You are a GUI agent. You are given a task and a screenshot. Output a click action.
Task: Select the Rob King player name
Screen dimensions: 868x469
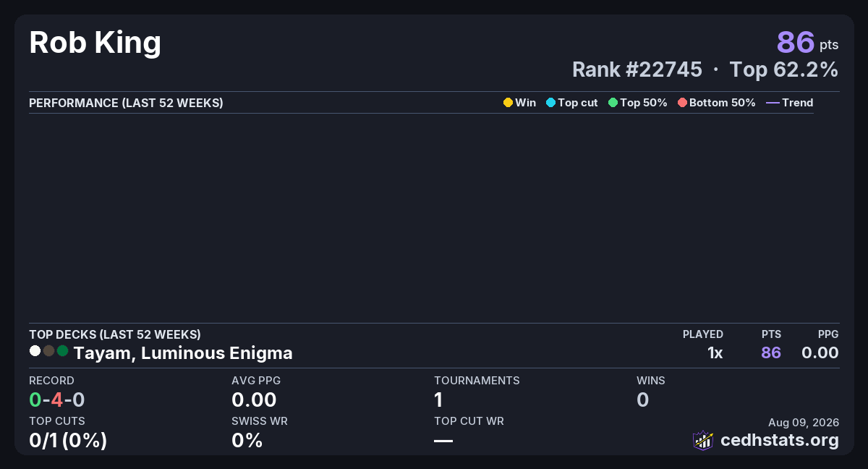click(95, 43)
